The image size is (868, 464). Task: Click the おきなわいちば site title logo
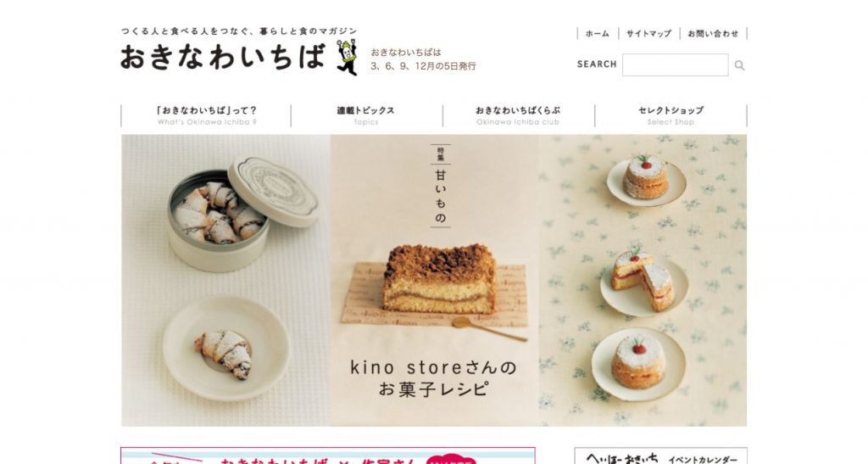(x=222, y=57)
